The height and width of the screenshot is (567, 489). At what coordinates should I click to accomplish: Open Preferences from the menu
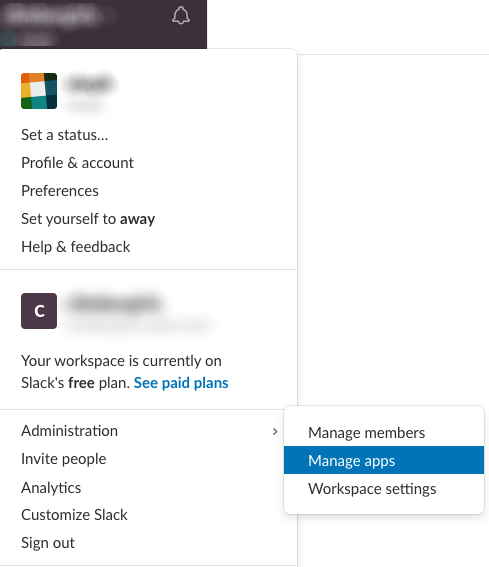coord(60,191)
